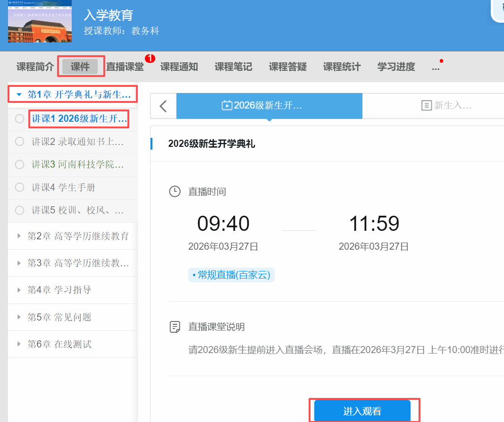Expand 第2章 高等学历继续教育 chapter
Screen dimensions: 504x422
19,236
